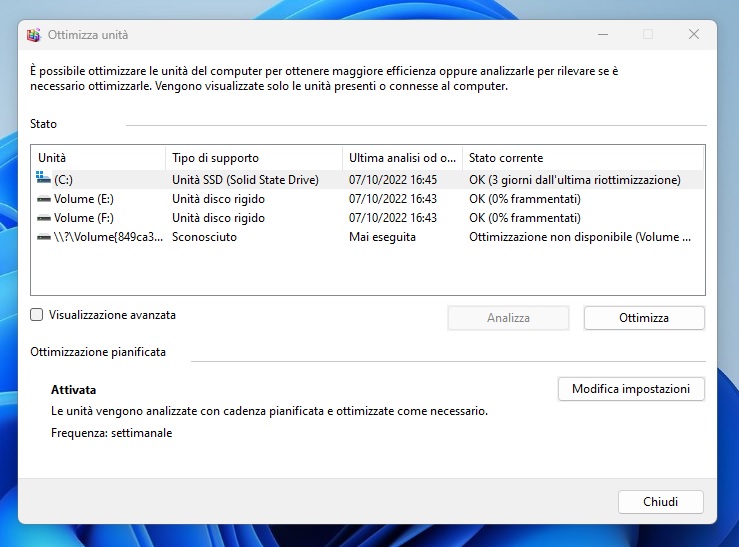Sort by Unità column header
Image resolution: width=739 pixels, height=547 pixels.
[99, 158]
